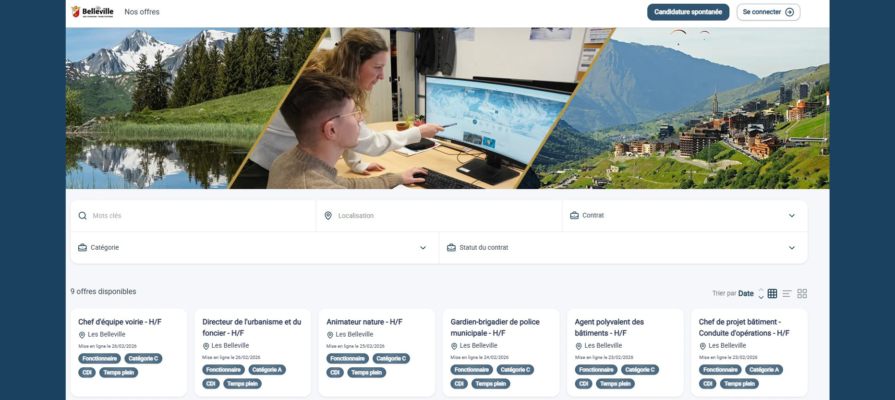This screenshot has height=400, width=895.
Task: Click the briefcase icon beside Catégorie
Action: [82, 247]
